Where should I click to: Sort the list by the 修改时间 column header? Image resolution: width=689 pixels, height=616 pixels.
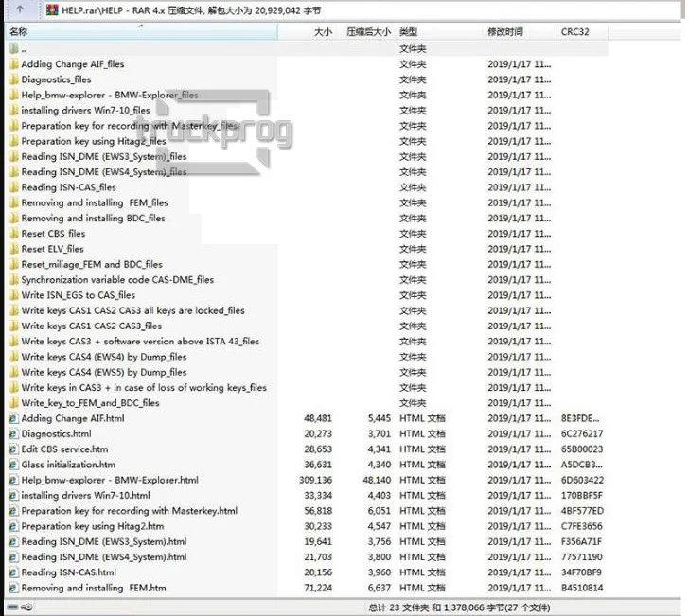tap(520, 31)
